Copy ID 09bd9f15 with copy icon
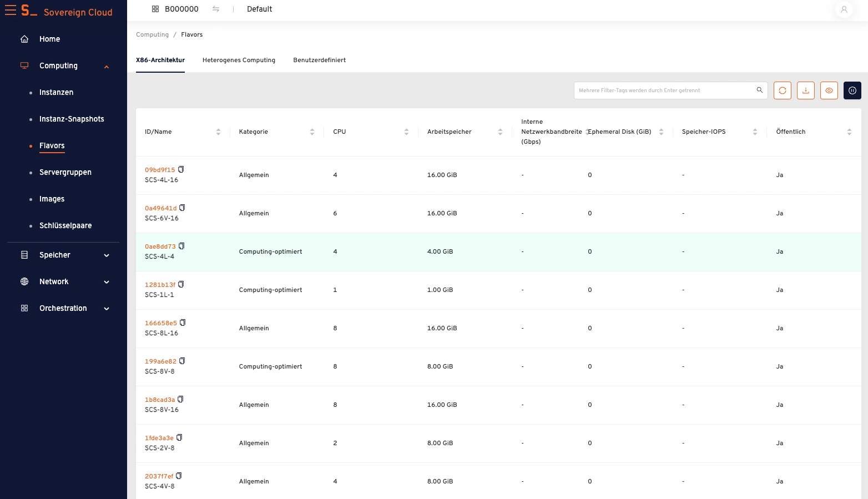Viewport: 868px width, 499px height. (181, 169)
